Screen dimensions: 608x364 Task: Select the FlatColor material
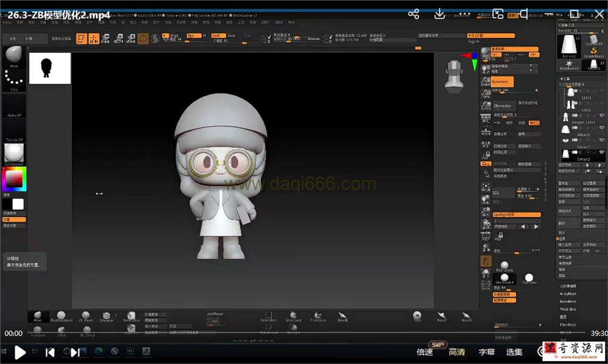(529, 278)
